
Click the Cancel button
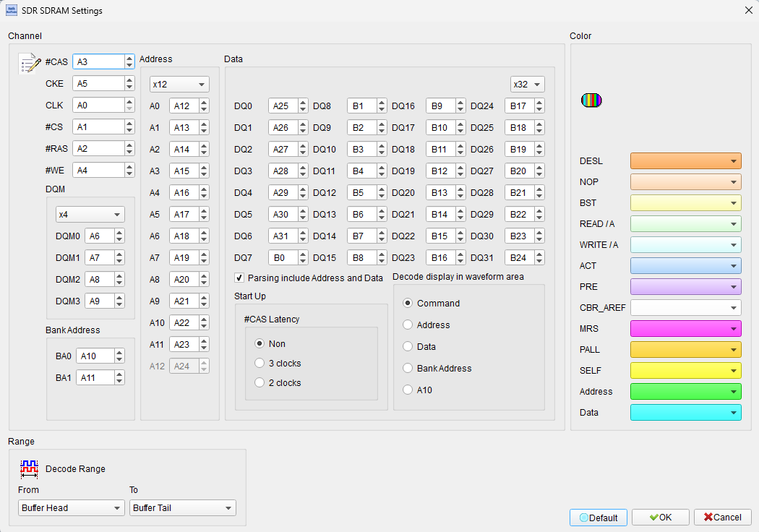(722, 518)
